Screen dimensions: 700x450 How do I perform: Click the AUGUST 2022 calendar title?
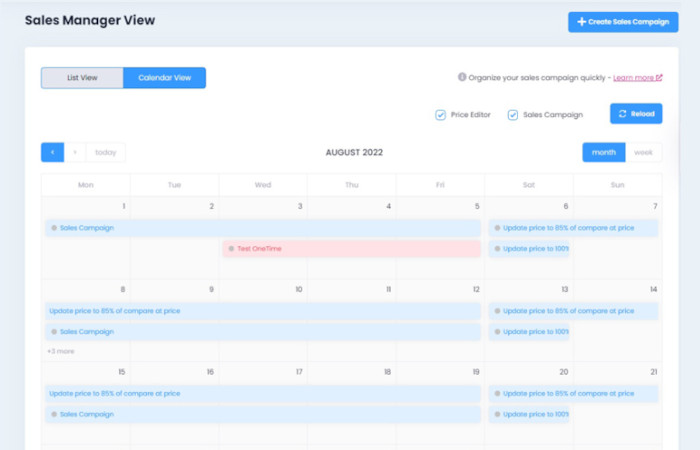coord(354,152)
